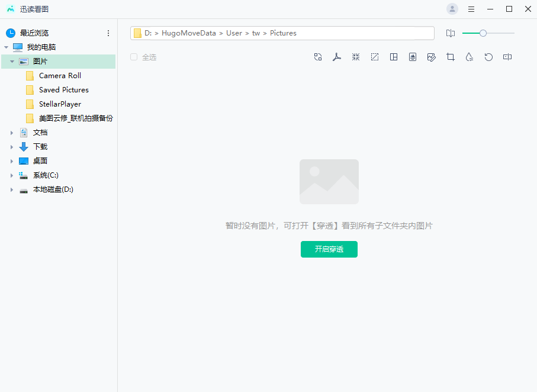537x392 pixels.
Task: Click the image edit pencil icon
Action: [x=432, y=57]
